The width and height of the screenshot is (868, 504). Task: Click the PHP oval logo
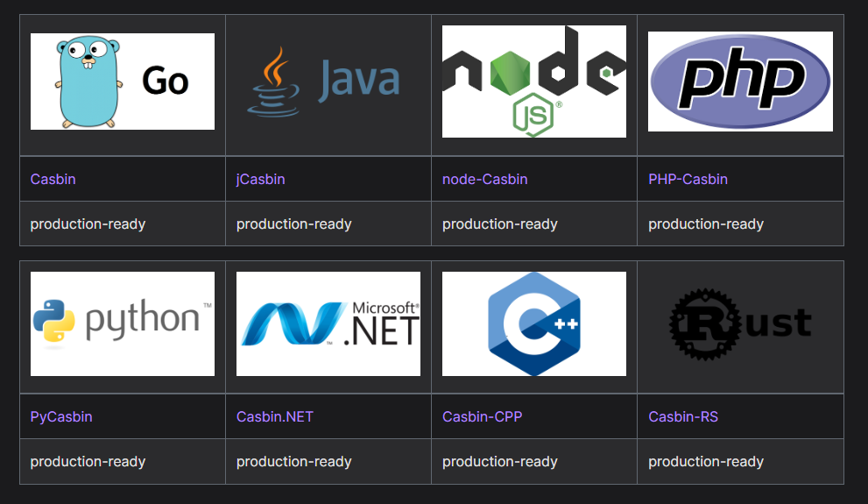tap(740, 82)
